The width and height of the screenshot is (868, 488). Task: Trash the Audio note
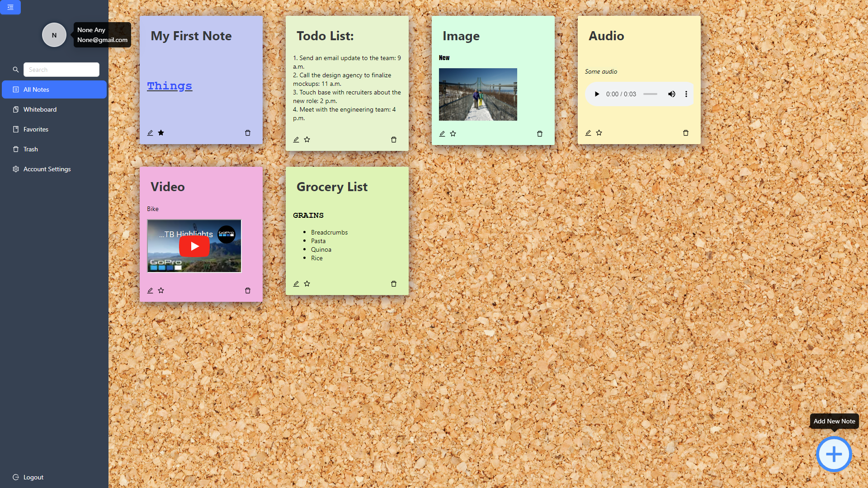[x=685, y=133]
